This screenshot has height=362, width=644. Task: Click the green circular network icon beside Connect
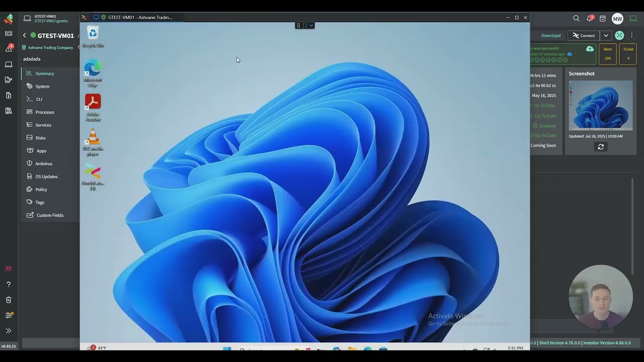pos(619,35)
